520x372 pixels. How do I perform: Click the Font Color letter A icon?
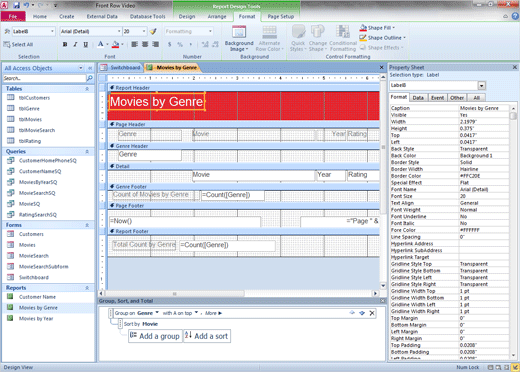pyautogui.click(x=100, y=44)
